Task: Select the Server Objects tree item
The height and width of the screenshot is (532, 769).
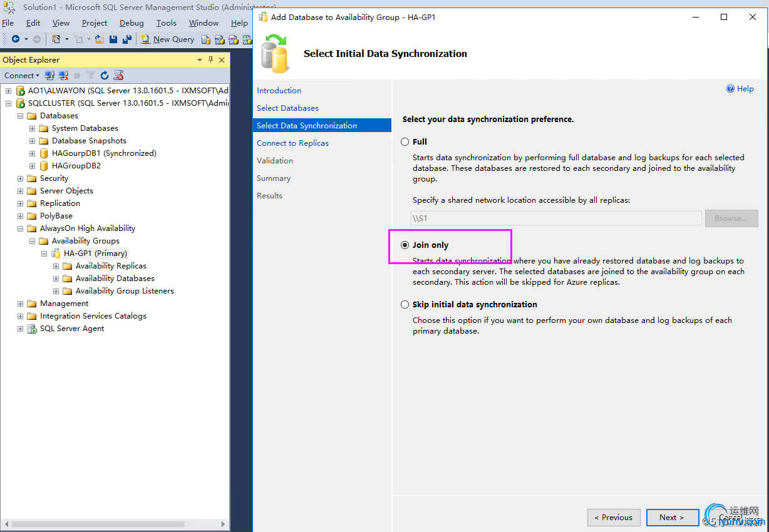Action: [66, 190]
